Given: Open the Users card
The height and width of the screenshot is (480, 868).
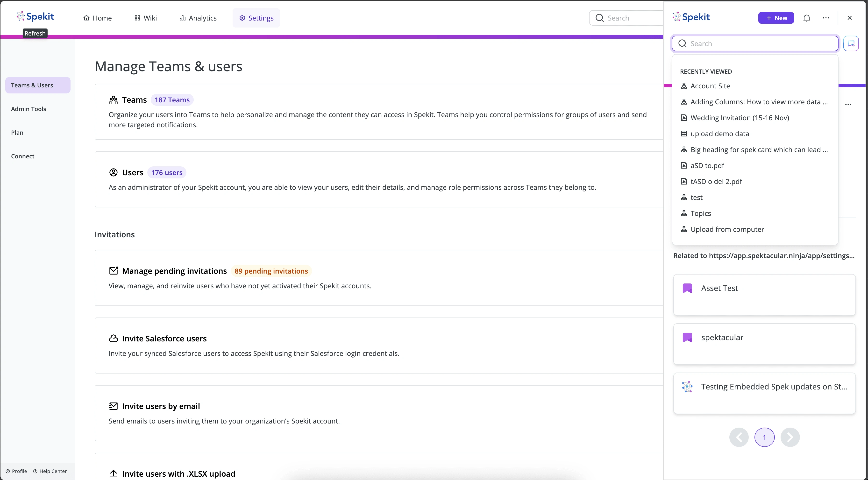Looking at the screenshot, I should coord(379,179).
